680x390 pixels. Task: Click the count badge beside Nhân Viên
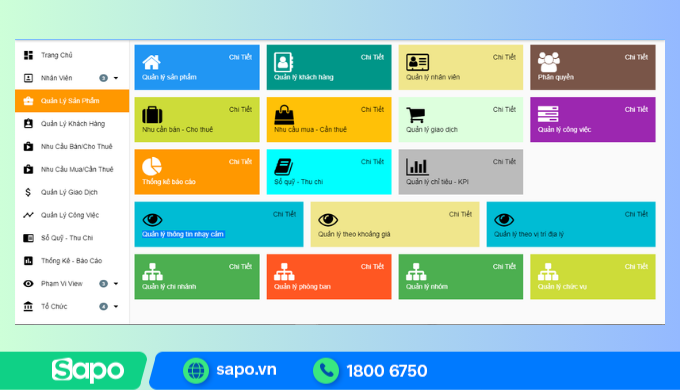click(103, 78)
